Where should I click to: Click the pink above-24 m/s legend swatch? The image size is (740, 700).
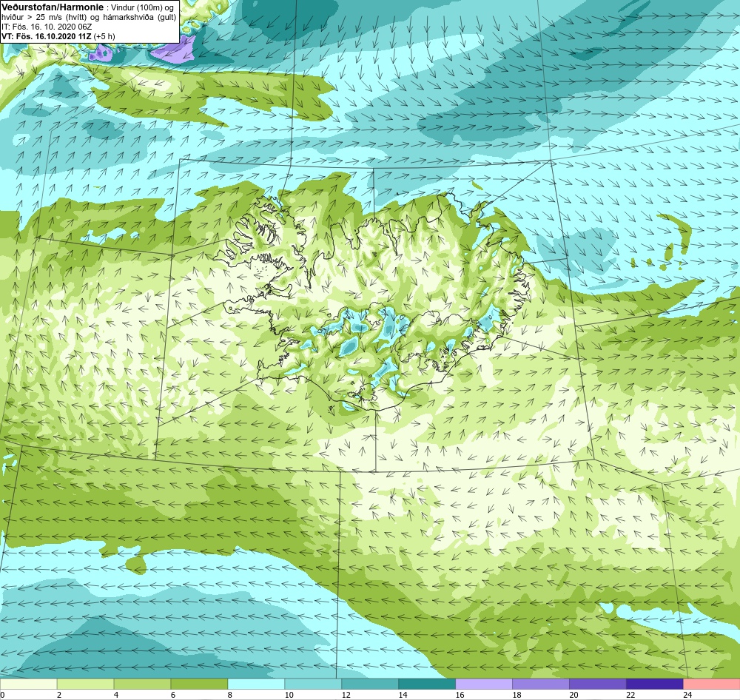click(712, 684)
